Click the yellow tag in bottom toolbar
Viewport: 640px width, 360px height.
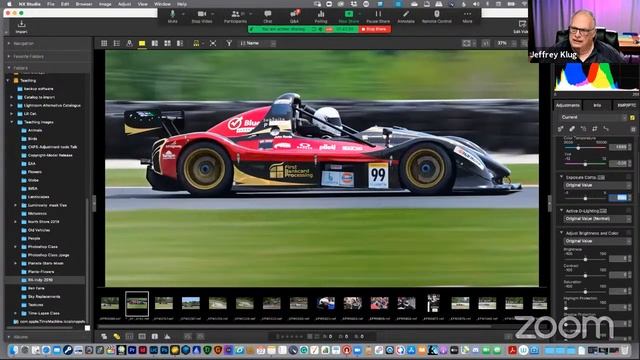(117, 336)
